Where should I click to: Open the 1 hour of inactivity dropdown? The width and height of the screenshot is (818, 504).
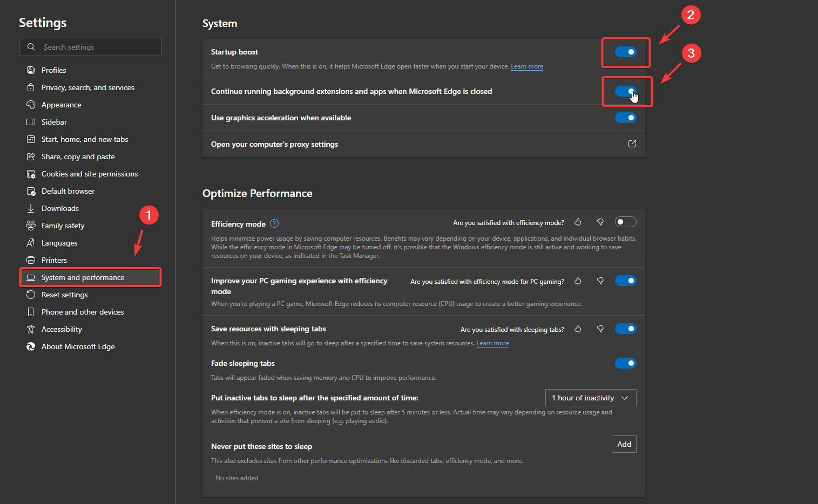coord(590,398)
